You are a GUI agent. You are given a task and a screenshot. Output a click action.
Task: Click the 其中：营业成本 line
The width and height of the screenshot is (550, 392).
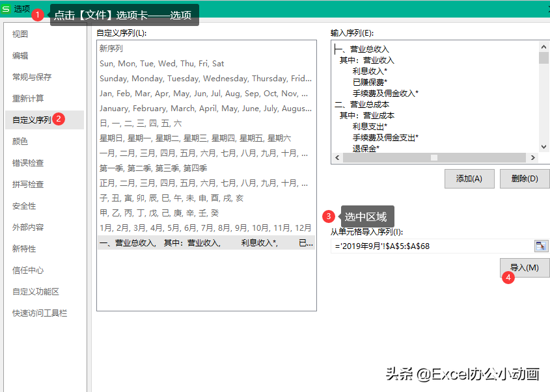(367, 115)
